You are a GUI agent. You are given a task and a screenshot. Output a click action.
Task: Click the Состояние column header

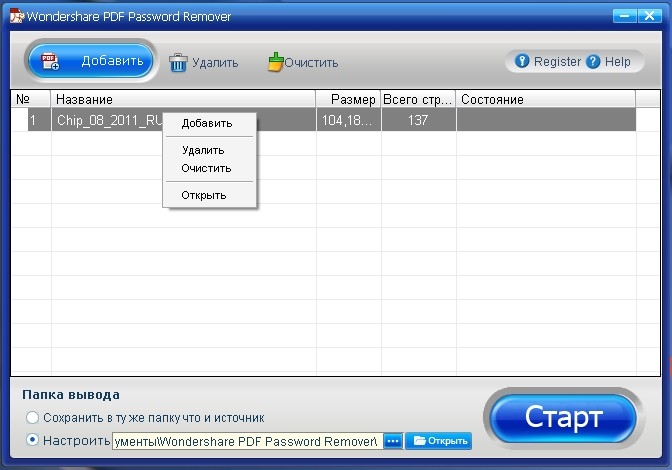[x=545, y=99]
